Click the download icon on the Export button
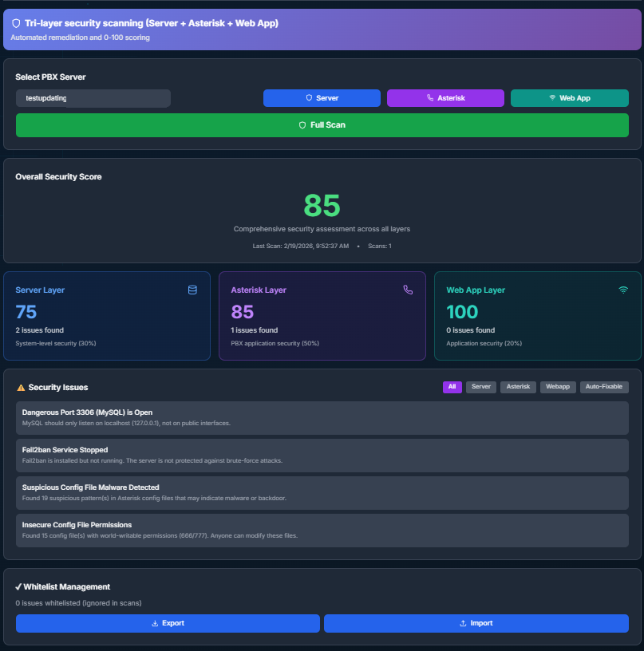This screenshot has height=651, width=644. 155,623
